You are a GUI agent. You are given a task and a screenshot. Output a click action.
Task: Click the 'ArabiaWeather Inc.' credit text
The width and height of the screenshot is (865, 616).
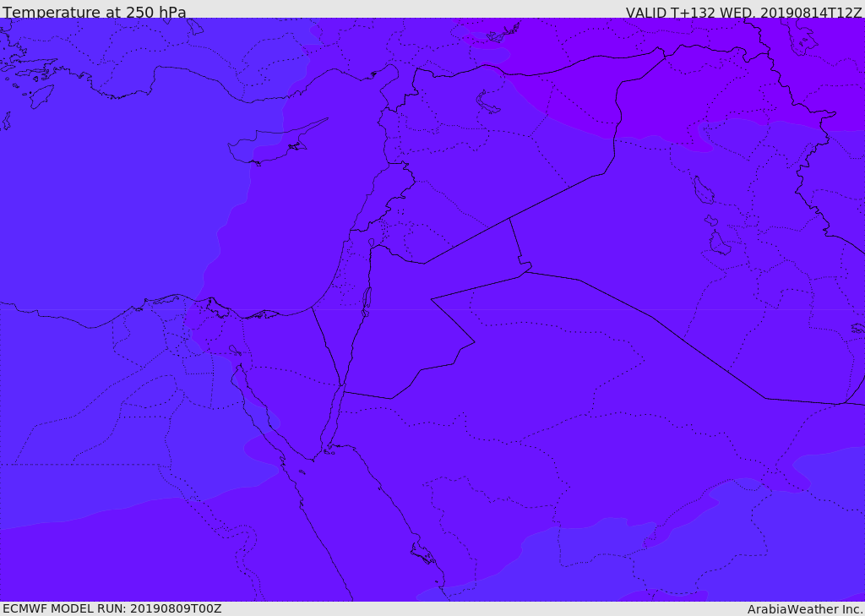coord(805,609)
